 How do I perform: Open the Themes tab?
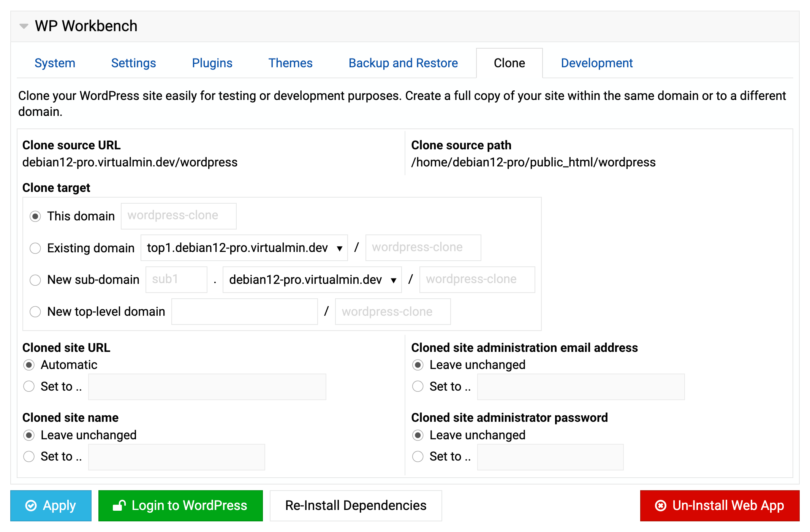pos(290,63)
